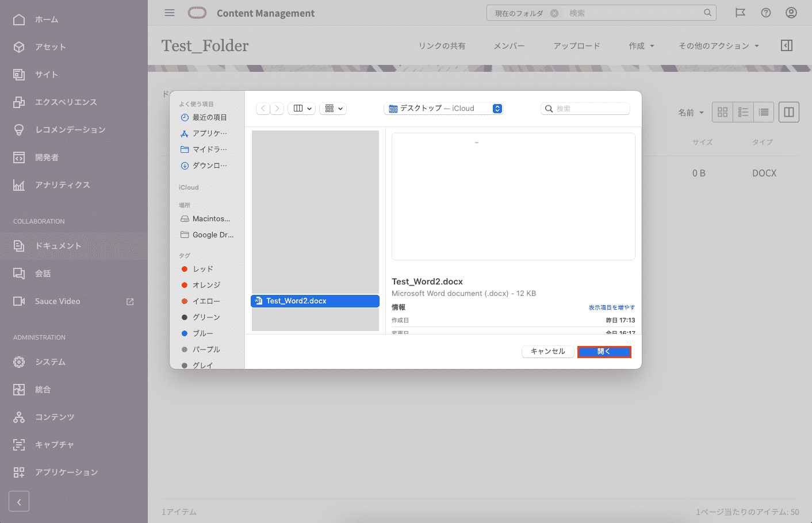
Task: Select Test_Word2.docx in the file list
Action: click(315, 301)
